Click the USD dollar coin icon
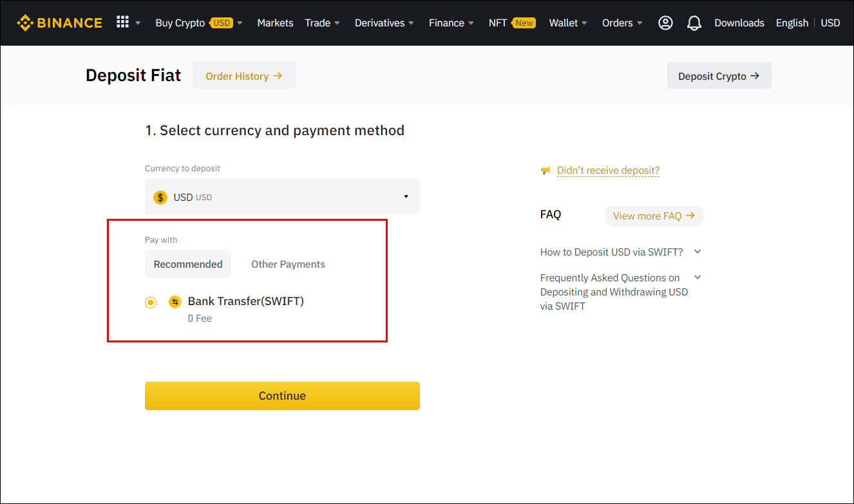 (x=160, y=197)
